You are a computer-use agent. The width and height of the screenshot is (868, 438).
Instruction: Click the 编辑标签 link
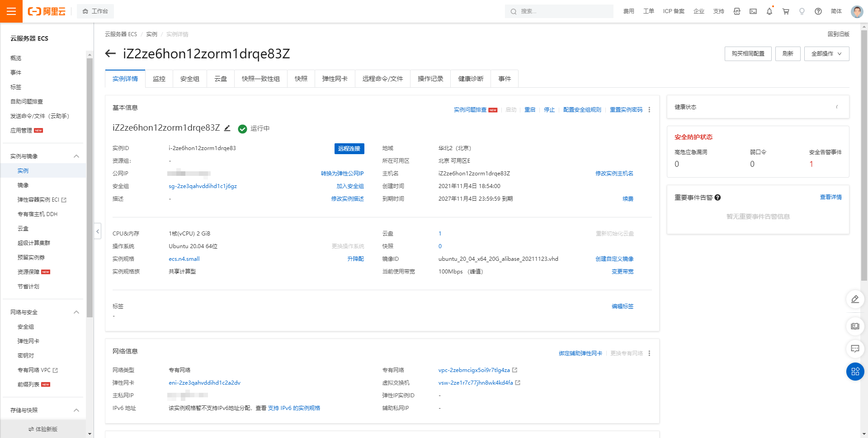tap(623, 306)
